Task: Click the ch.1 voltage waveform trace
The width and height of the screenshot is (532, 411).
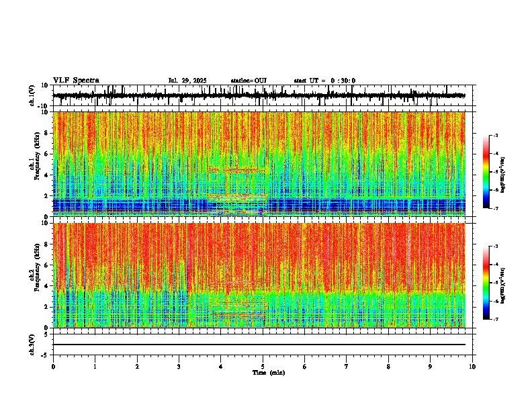Action: (x=259, y=95)
